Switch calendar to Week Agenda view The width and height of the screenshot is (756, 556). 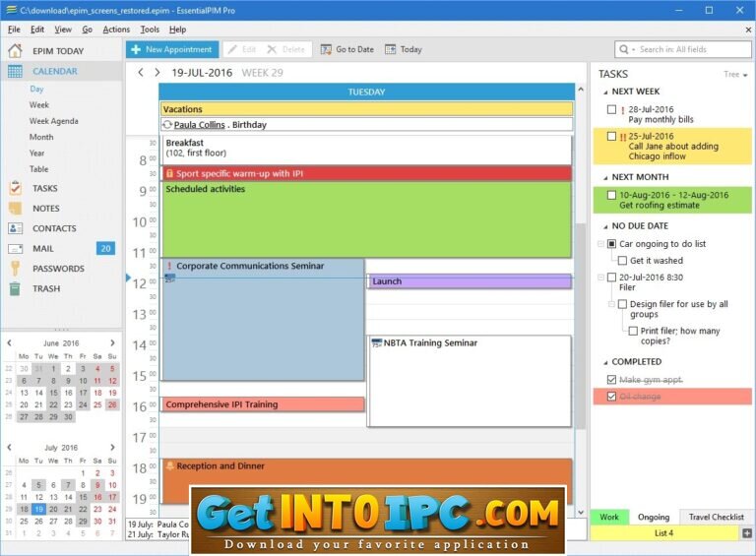(x=53, y=121)
